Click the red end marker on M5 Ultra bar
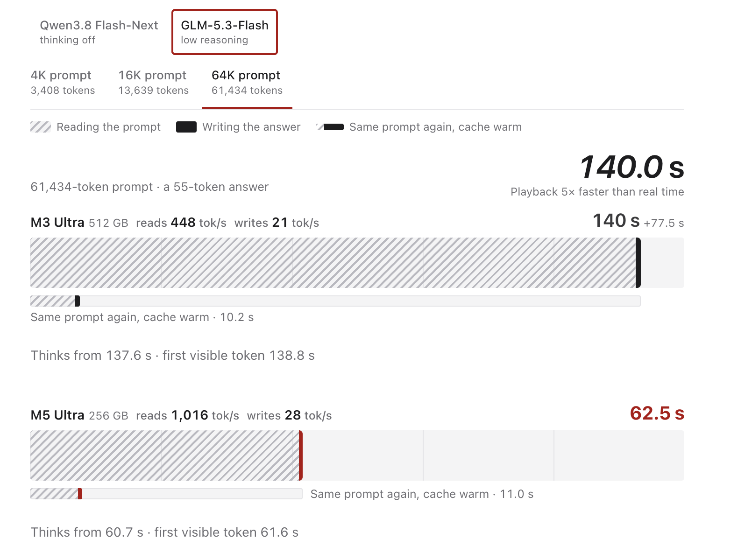 coord(301,455)
